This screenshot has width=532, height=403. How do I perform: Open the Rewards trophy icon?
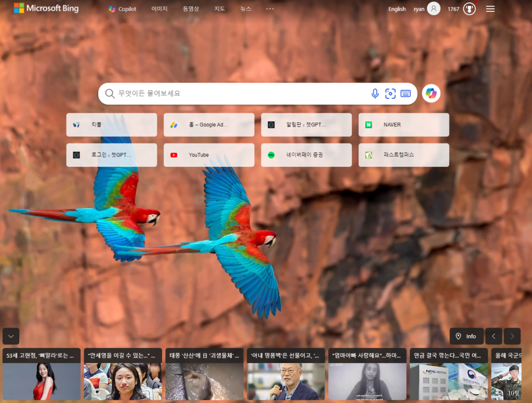[470, 9]
